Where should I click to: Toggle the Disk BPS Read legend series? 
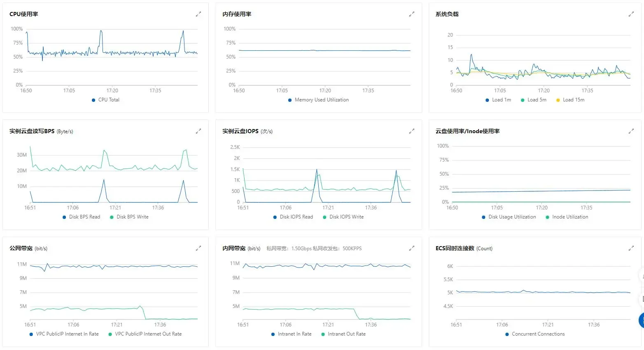click(x=81, y=217)
